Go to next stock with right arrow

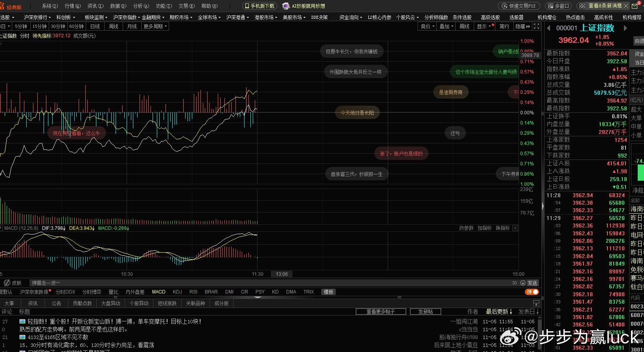625,28
